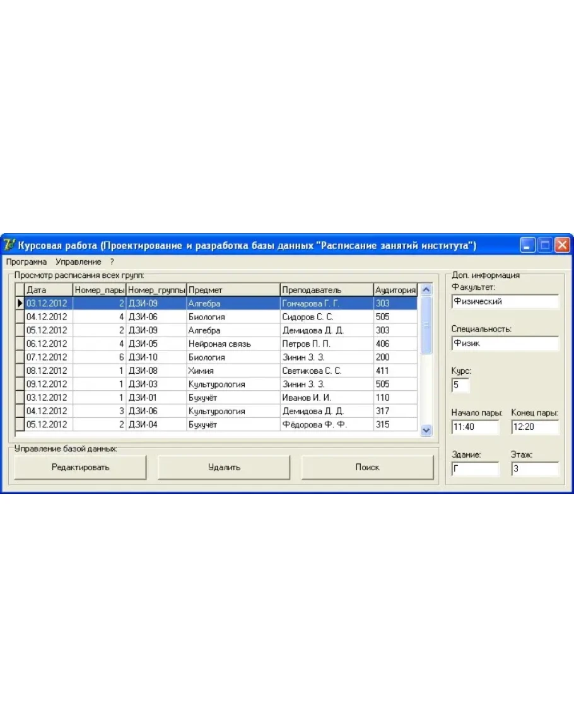
Task: Click the Здание input field
Action: 474,469
